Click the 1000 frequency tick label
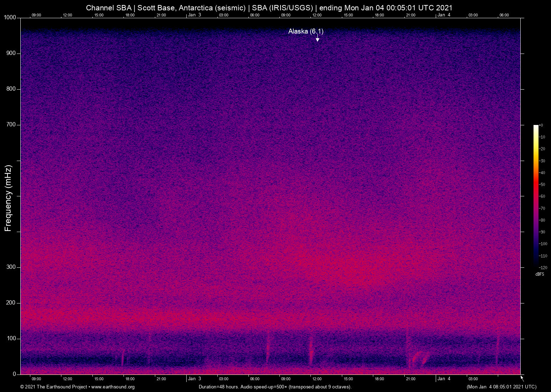This screenshot has width=551, height=392. point(10,17)
